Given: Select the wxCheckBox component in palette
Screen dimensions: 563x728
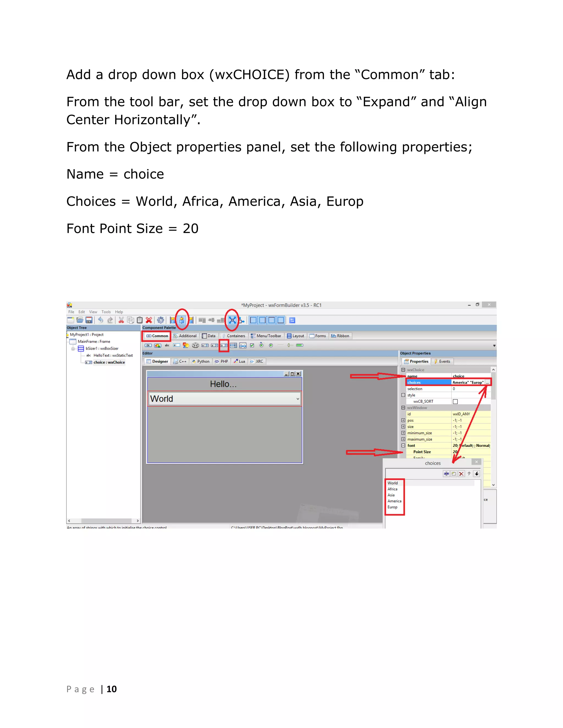Looking at the screenshot, I should click(252, 345).
